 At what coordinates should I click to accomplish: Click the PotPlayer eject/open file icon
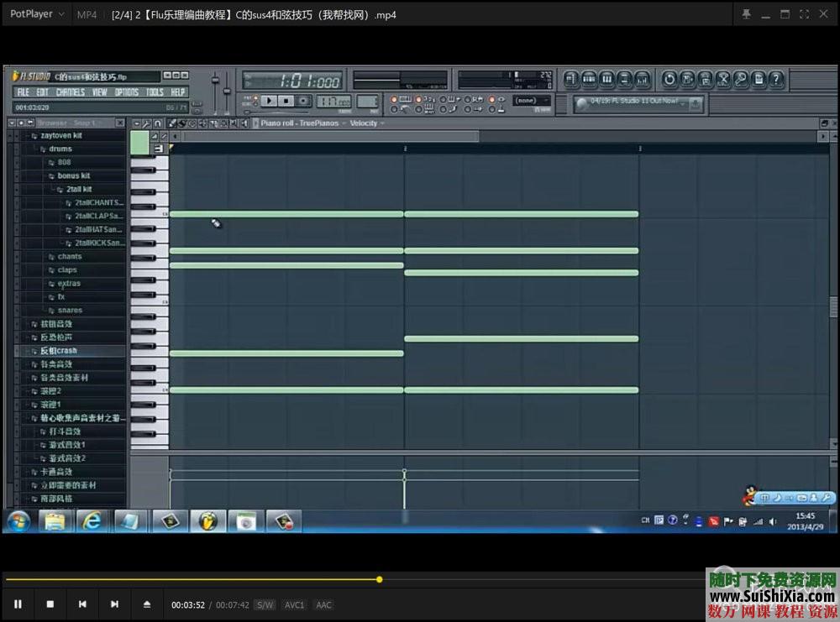tap(147, 604)
